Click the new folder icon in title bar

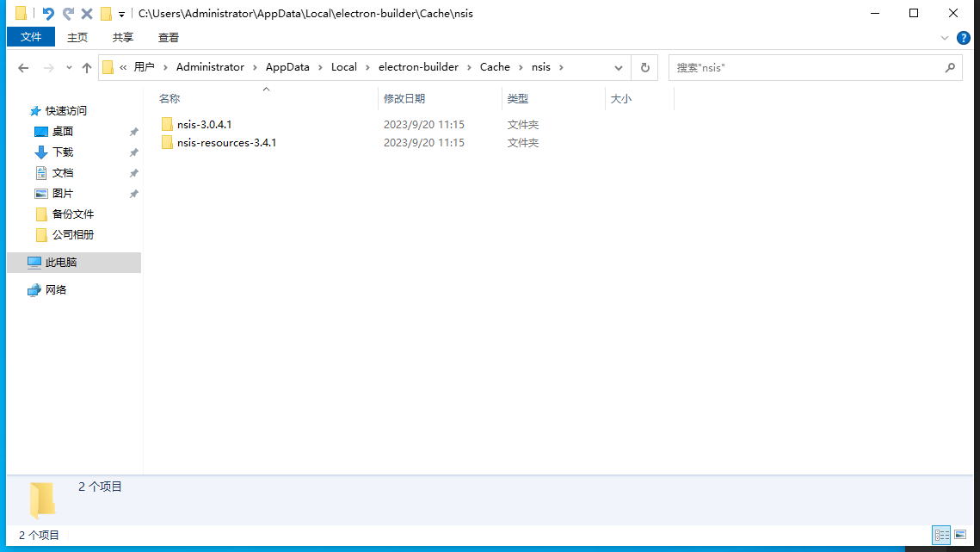pyautogui.click(x=106, y=14)
